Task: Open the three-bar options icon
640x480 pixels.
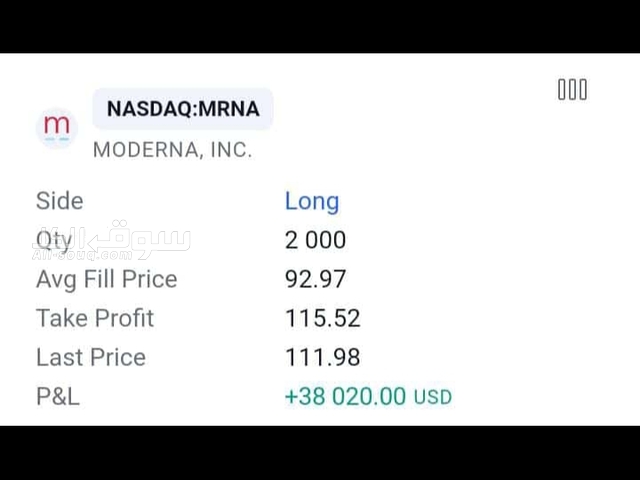Action: (x=572, y=90)
